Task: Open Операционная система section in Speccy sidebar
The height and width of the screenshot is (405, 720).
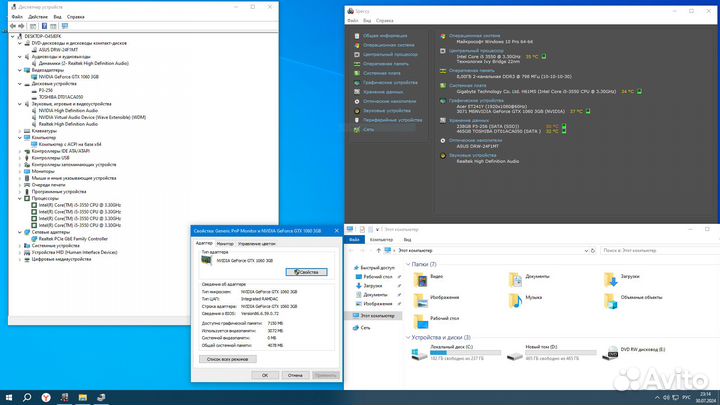Action: [x=385, y=45]
